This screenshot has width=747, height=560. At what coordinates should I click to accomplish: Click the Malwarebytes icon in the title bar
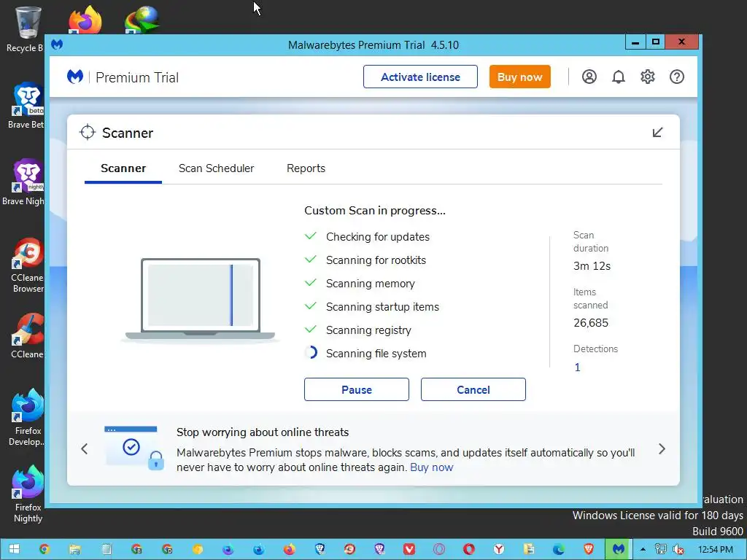pos(57,44)
